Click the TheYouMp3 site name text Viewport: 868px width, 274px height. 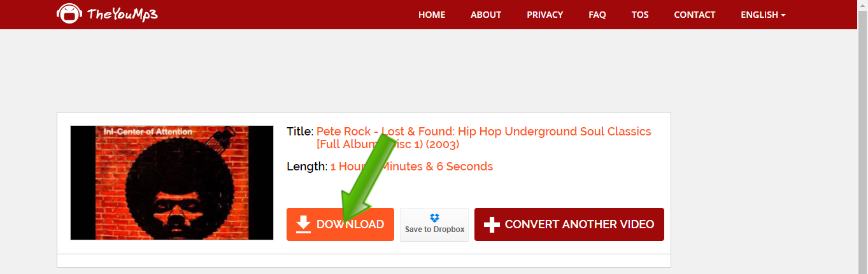point(122,14)
